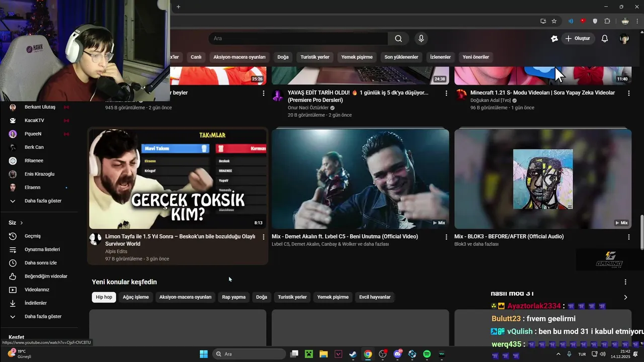Open Chrome three-dot menu
This screenshot has height=362, width=644.
637,21
